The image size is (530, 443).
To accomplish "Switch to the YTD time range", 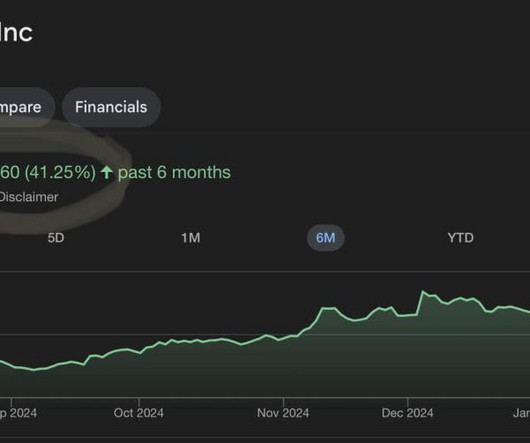I will point(460,238).
